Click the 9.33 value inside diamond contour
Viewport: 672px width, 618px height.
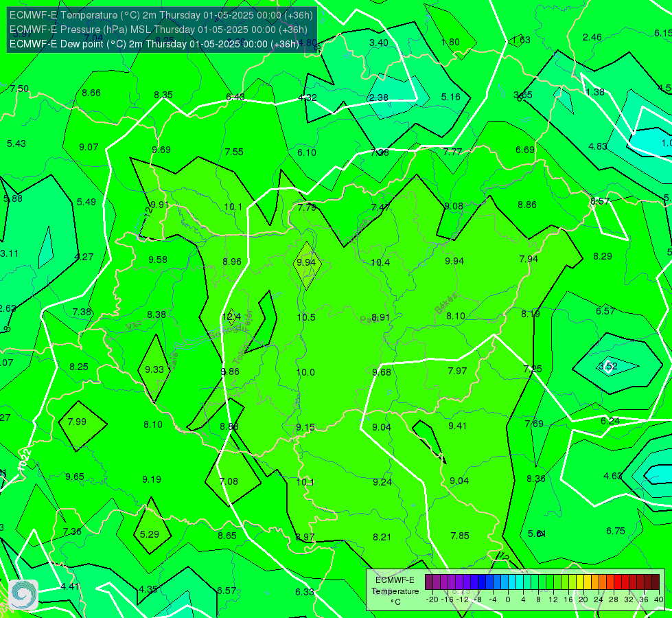click(154, 369)
